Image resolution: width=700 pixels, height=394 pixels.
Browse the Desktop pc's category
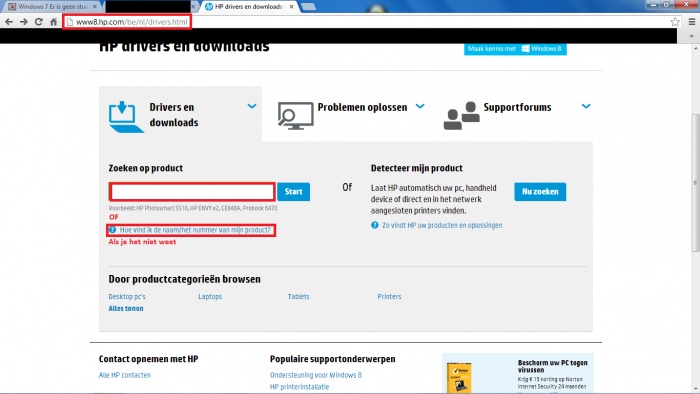point(127,296)
